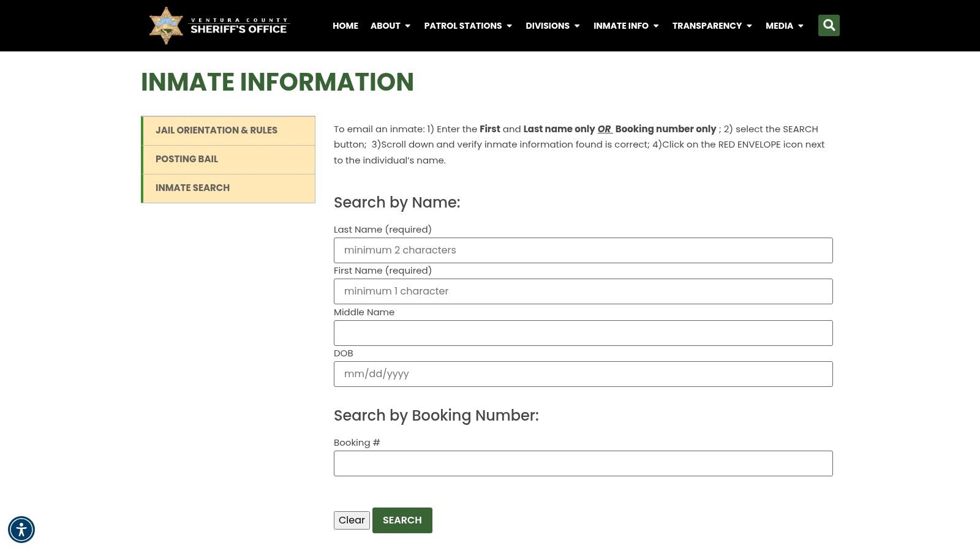Focus the Last Name input field

(x=583, y=250)
